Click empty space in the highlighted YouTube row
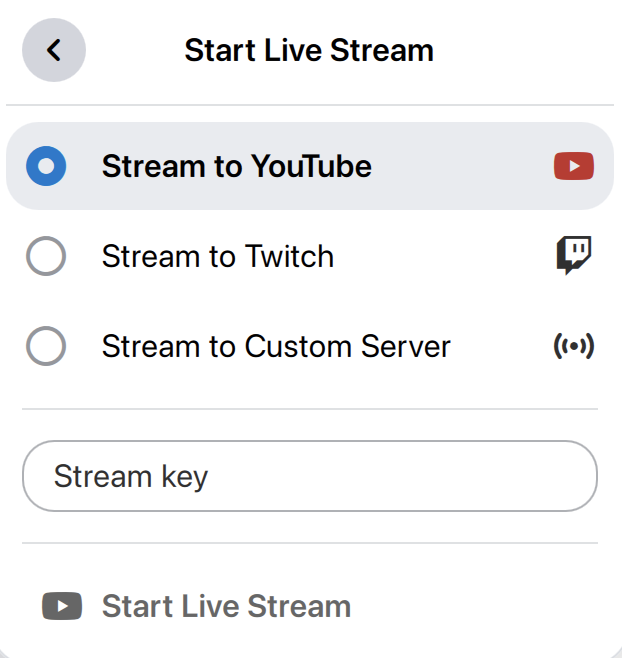The height and width of the screenshot is (658, 622). click(460, 166)
